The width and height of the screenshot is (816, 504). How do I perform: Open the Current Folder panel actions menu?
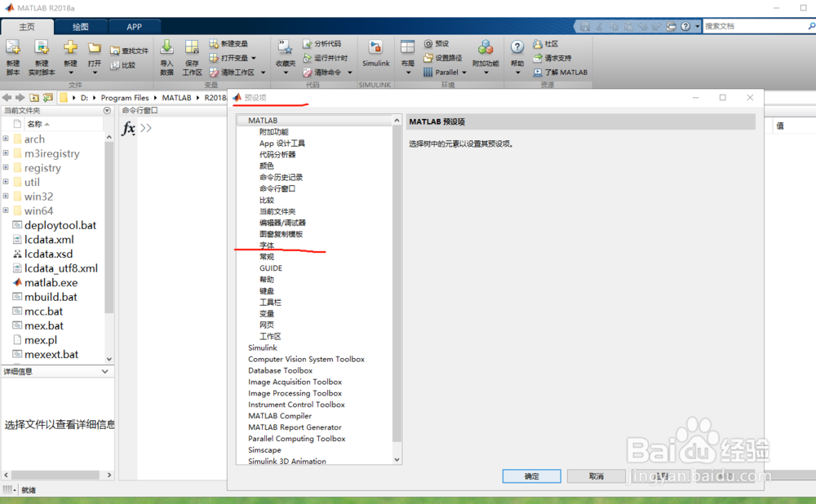(x=107, y=110)
